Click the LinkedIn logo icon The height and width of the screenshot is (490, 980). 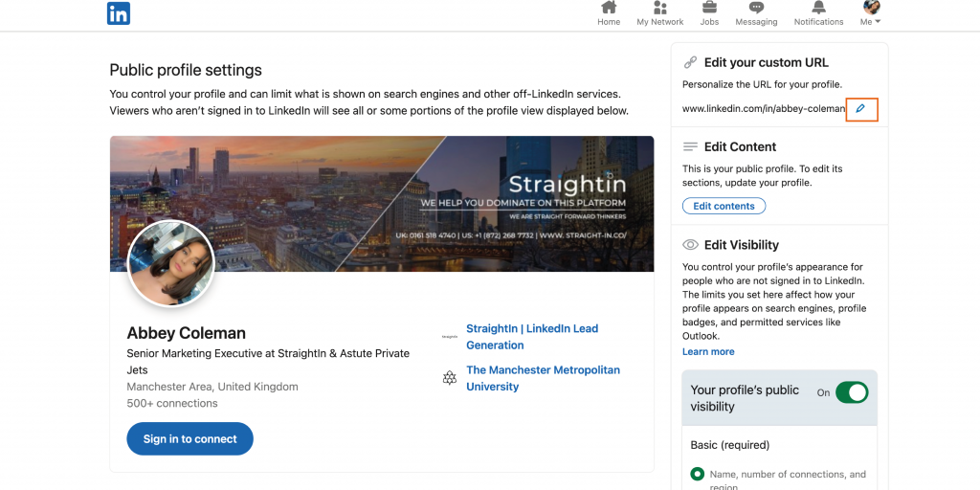pos(119,13)
